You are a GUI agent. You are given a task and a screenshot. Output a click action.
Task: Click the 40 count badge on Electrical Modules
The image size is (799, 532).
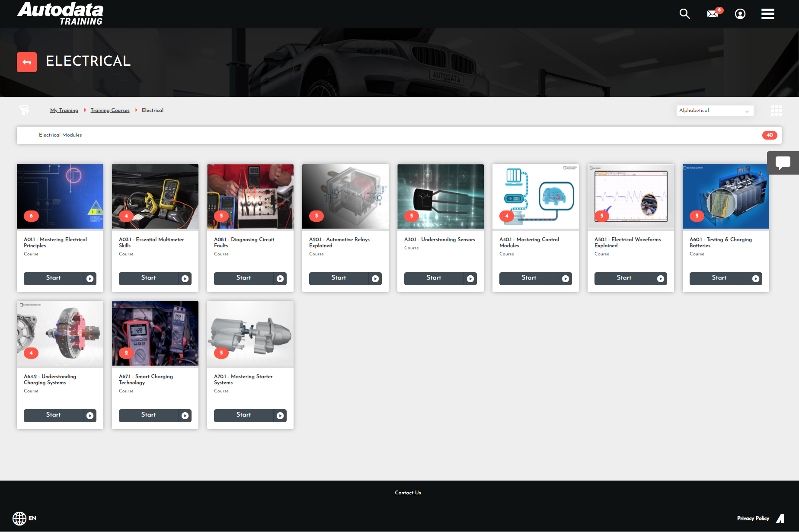(x=770, y=135)
